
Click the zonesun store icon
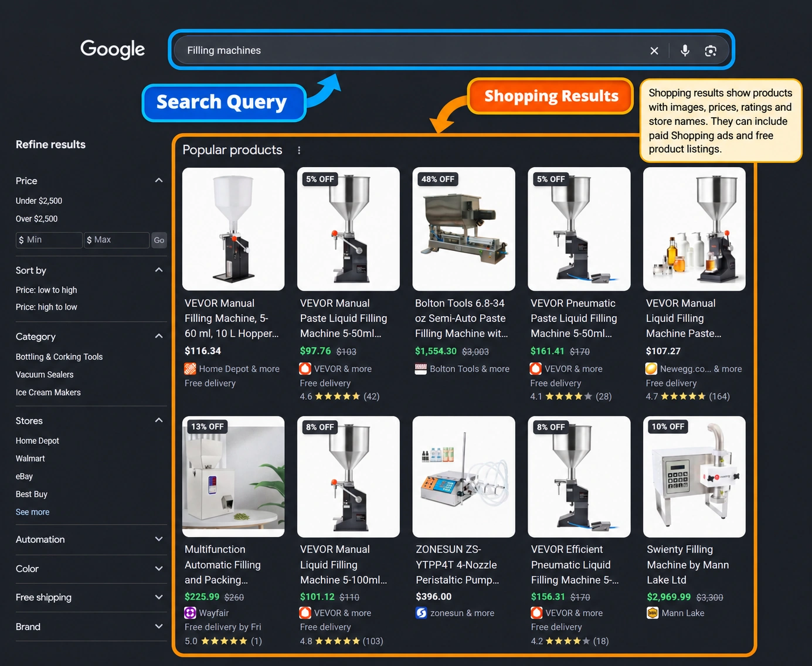click(421, 613)
